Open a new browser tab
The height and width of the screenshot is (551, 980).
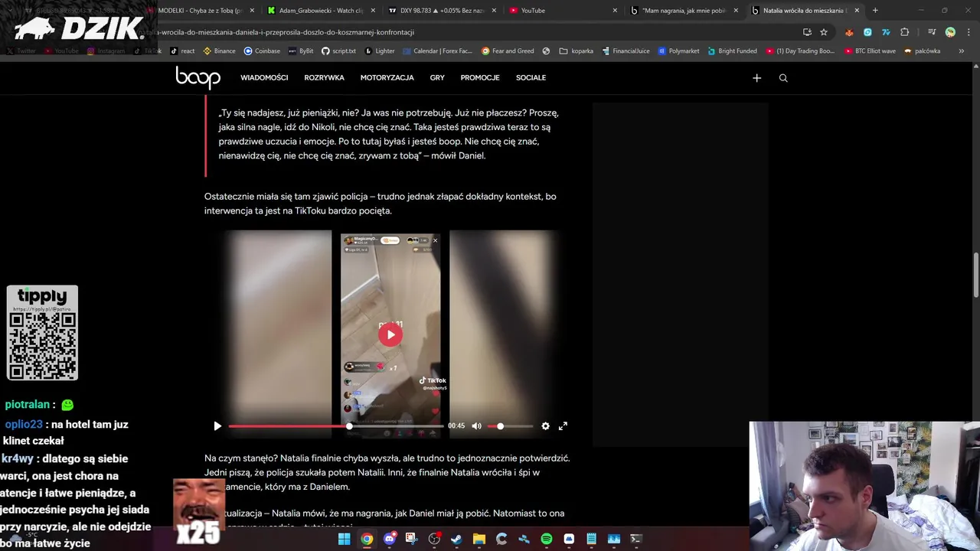click(875, 11)
